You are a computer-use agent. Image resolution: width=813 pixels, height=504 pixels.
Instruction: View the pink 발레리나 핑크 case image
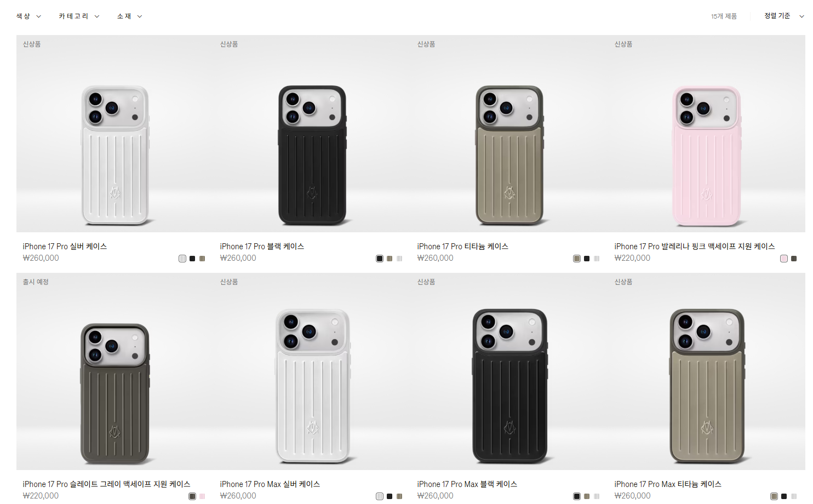(707, 134)
